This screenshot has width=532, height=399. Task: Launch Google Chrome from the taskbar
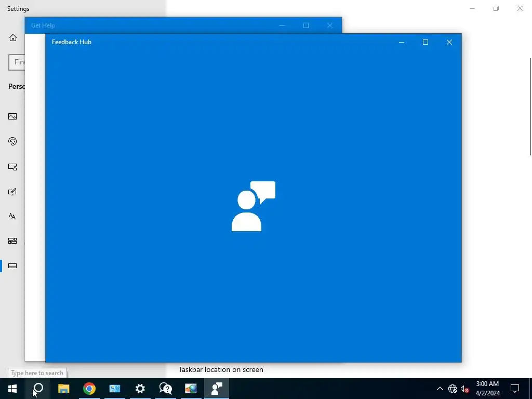pyautogui.click(x=89, y=389)
